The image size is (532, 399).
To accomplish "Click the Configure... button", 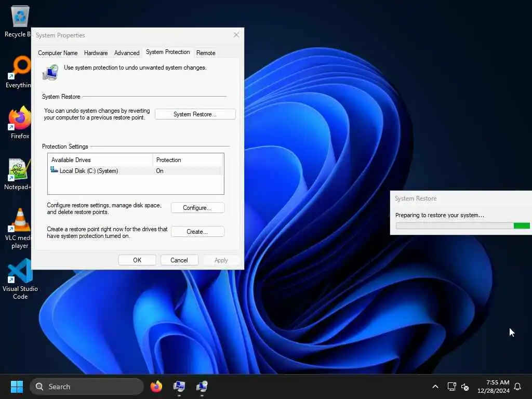I will [x=197, y=208].
